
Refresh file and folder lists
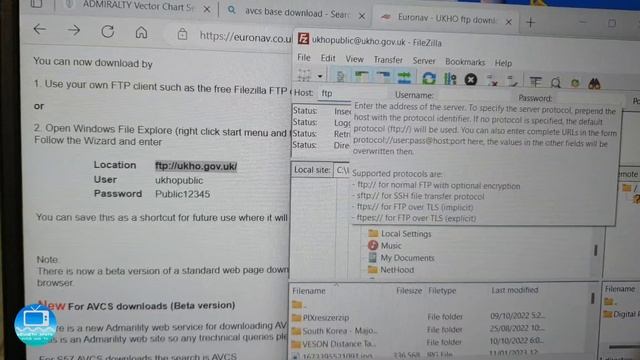click(x=429, y=78)
